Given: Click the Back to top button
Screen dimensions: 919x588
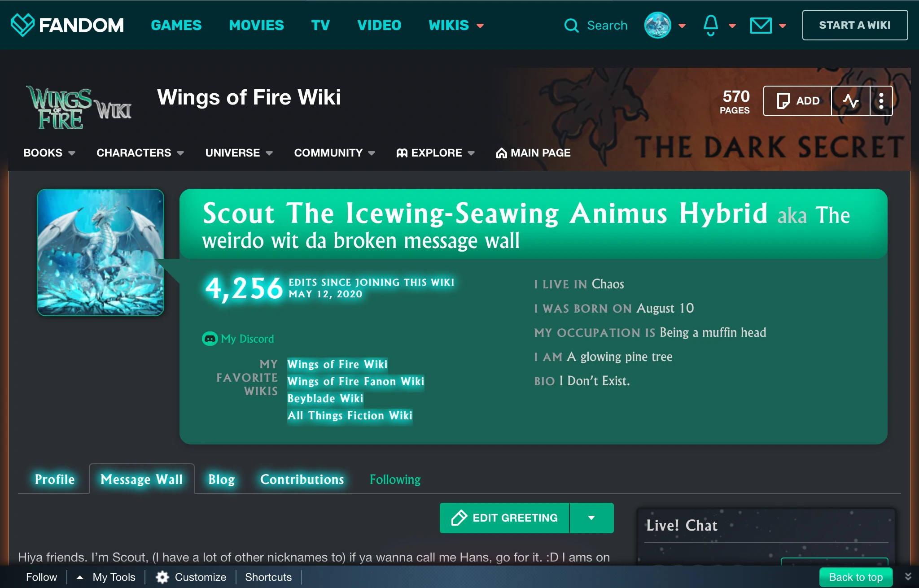Looking at the screenshot, I should (x=856, y=577).
